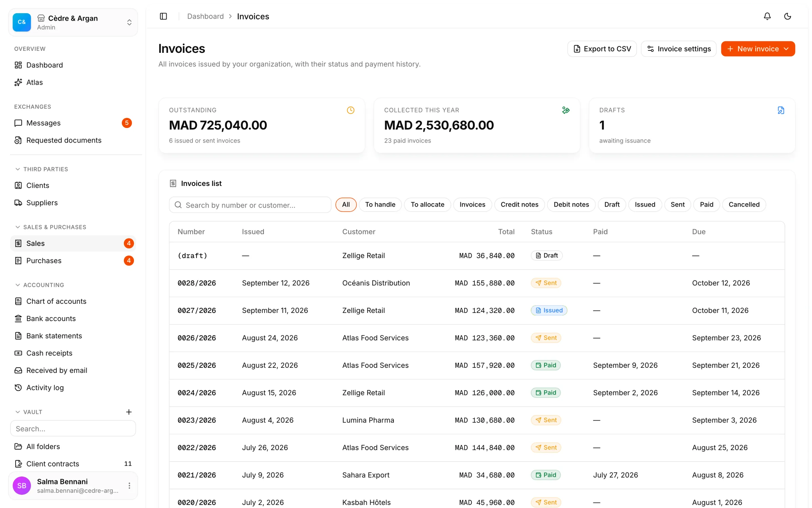Open Bank statements page
Screen dimensions: 812x508
point(73,336)
